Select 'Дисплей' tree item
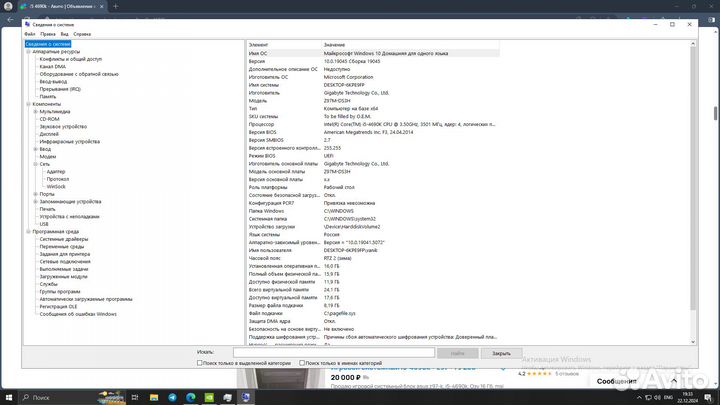 49,134
